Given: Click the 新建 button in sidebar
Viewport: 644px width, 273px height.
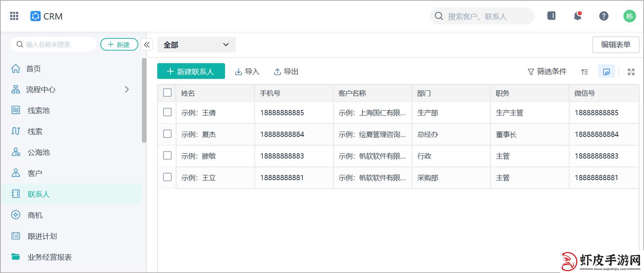Looking at the screenshot, I should [x=119, y=45].
